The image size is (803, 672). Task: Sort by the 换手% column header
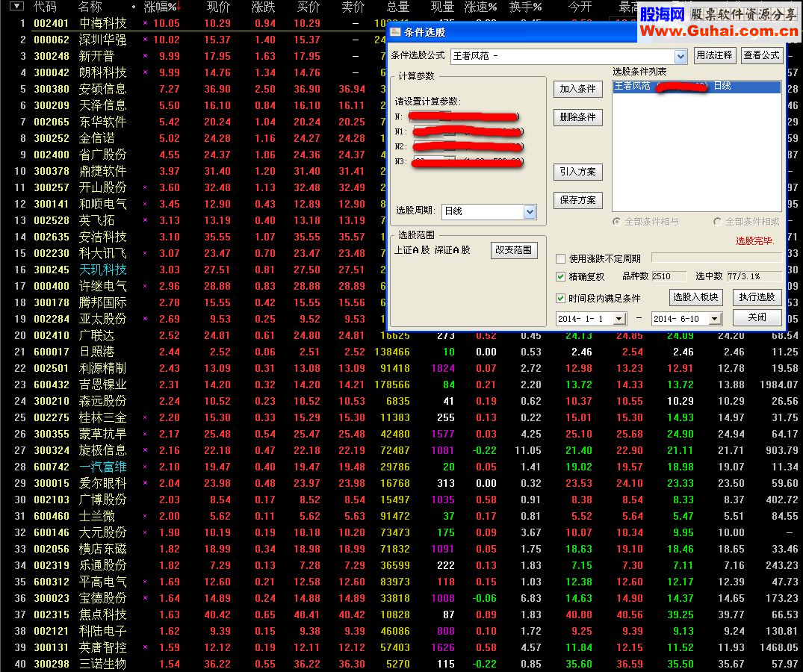[526, 7]
